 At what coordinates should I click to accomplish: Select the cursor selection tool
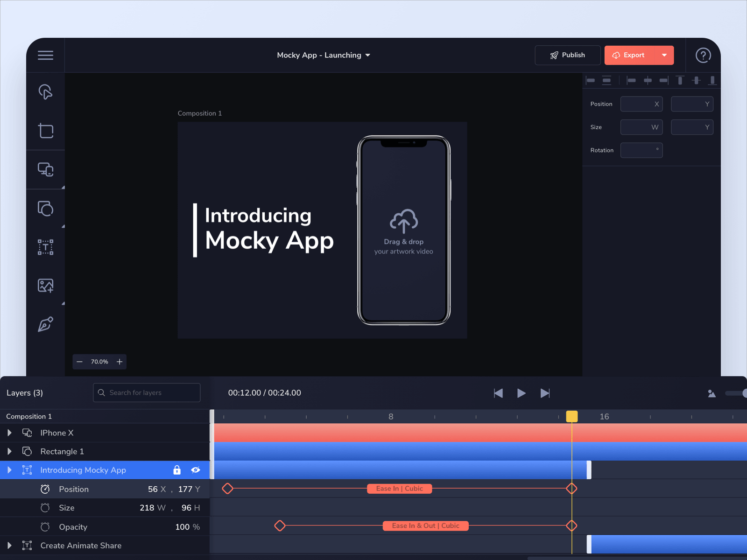45,92
